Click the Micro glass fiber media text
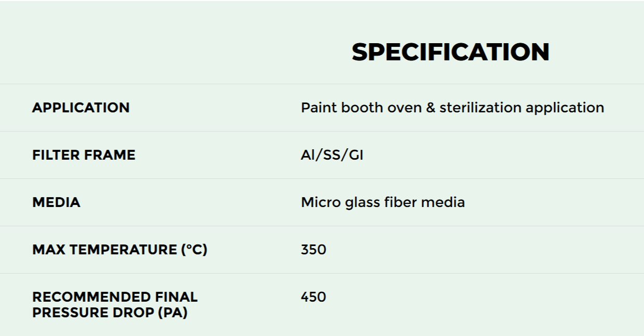 [383, 202]
